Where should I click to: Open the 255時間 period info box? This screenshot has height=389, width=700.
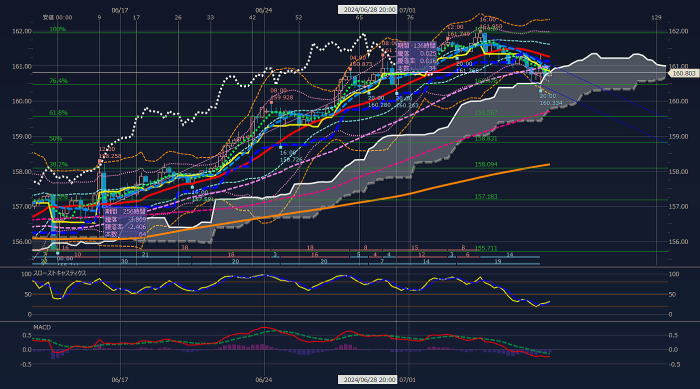tap(125, 223)
